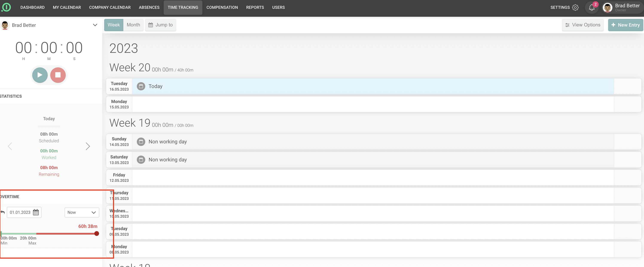Open the Absences menu
The height and width of the screenshot is (267, 644).
click(x=149, y=8)
